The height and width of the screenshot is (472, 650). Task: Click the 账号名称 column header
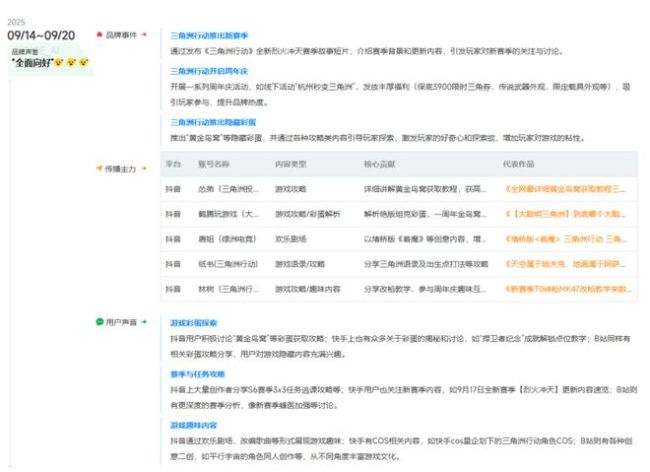(213, 164)
